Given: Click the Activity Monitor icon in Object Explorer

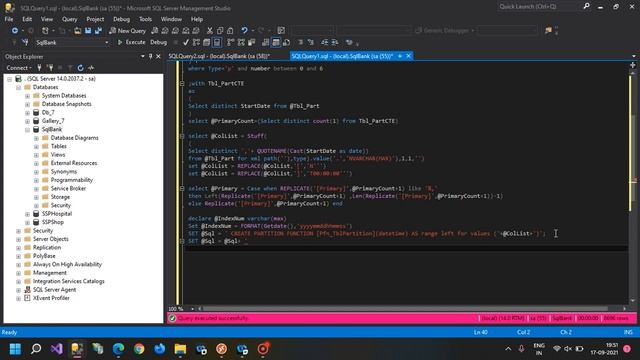Looking at the screenshot, I should point(91,68).
